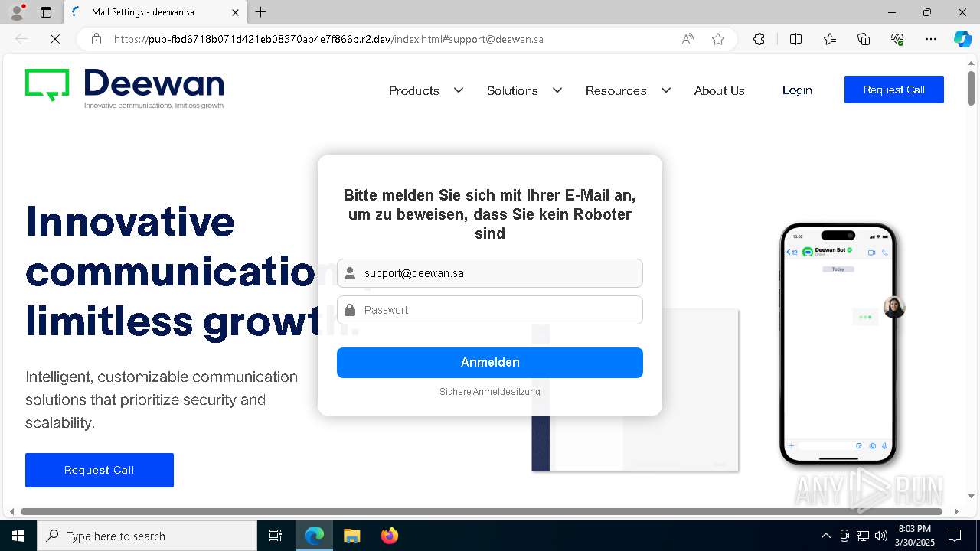Screen dimensions: 980x551
Task: Show hidden system tray icons
Action: click(825, 536)
